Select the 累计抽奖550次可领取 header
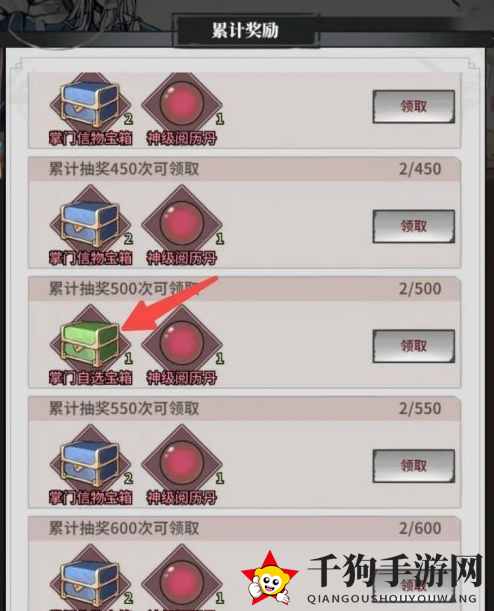 [x=124, y=408]
